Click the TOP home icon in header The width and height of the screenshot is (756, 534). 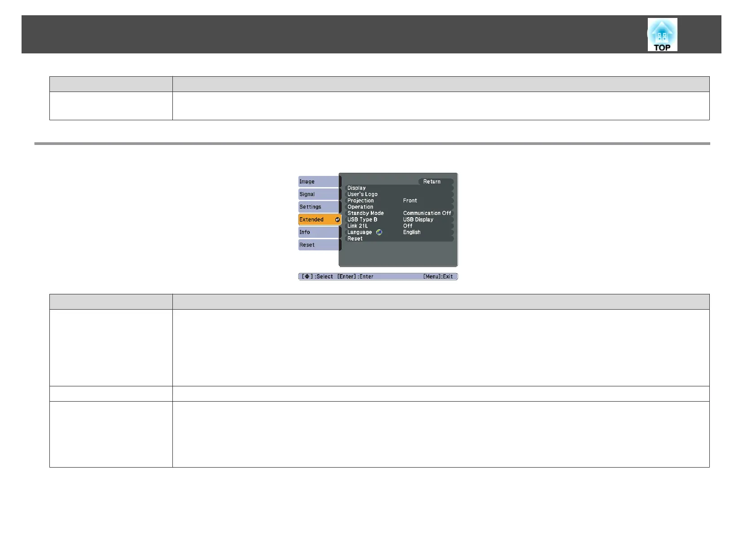coord(662,35)
